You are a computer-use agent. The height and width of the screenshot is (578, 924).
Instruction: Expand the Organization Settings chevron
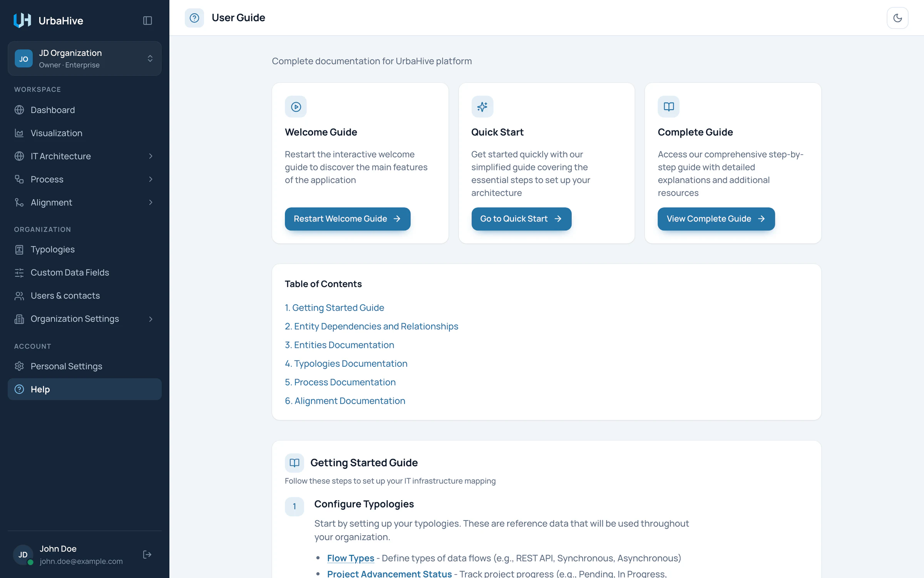151,319
